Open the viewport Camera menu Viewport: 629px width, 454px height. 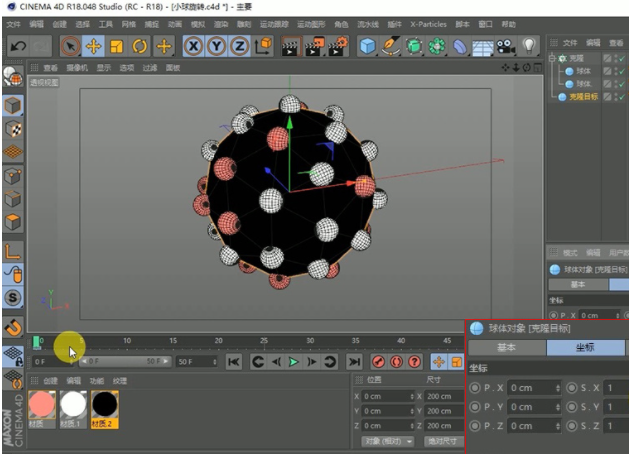pos(77,68)
